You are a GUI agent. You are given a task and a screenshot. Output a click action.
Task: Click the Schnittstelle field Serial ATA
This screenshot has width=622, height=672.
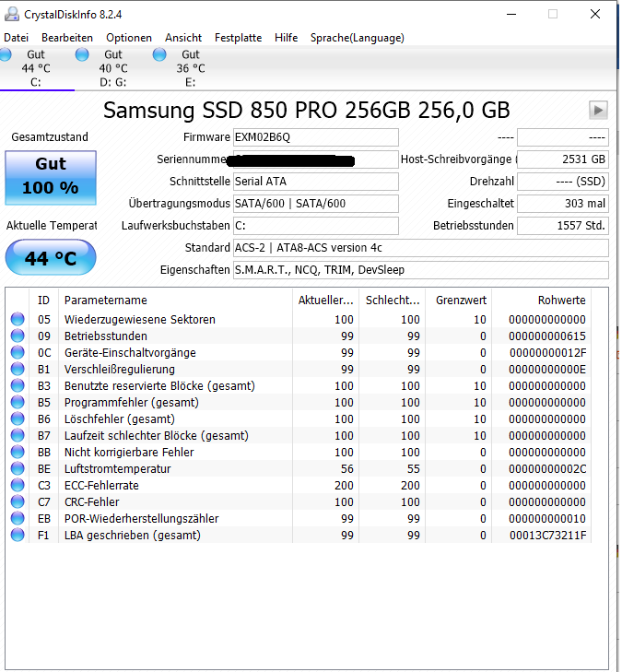coord(316,182)
